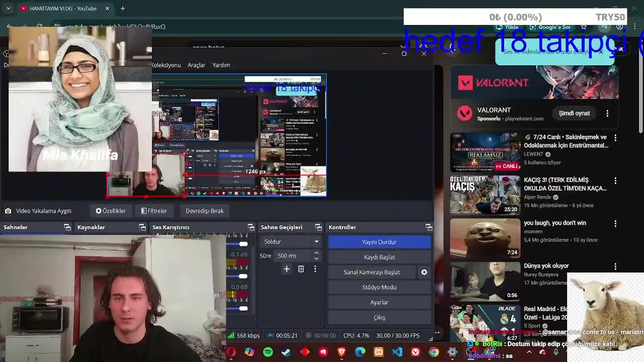644x362 pixels.
Task: Open XAMPP from the taskbar
Action: tap(378, 352)
